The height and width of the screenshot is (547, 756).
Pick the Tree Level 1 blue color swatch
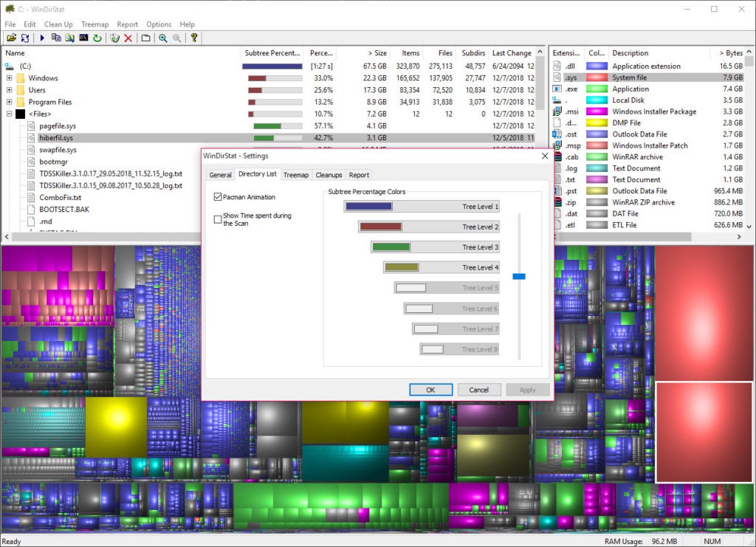[x=369, y=207]
